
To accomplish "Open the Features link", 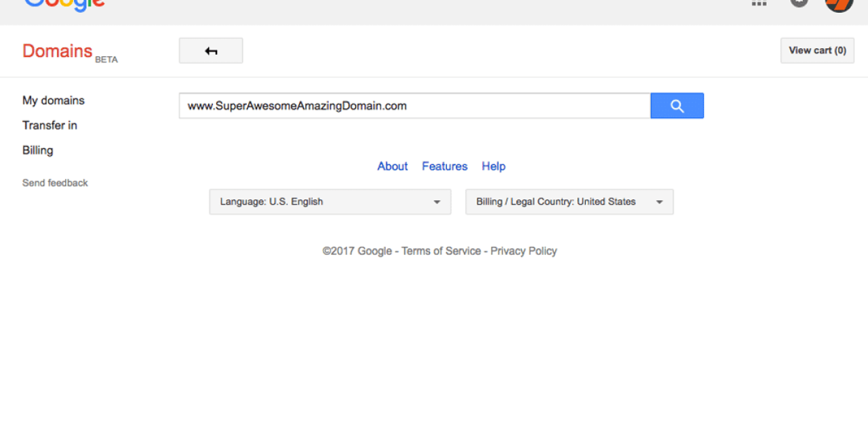I will 445,166.
